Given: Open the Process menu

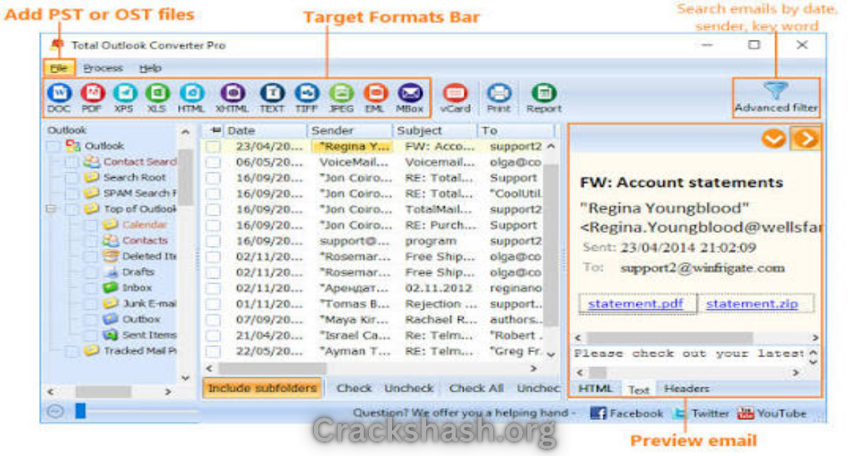Looking at the screenshot, I should (x=103, y=68).
